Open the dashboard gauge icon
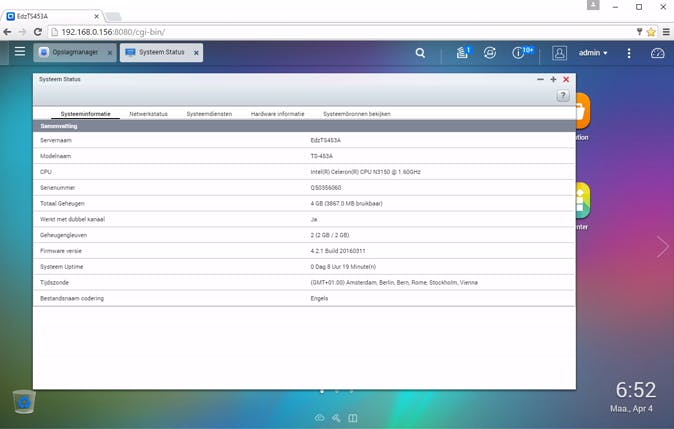This screenshot has width=674, height=429. 657,53
